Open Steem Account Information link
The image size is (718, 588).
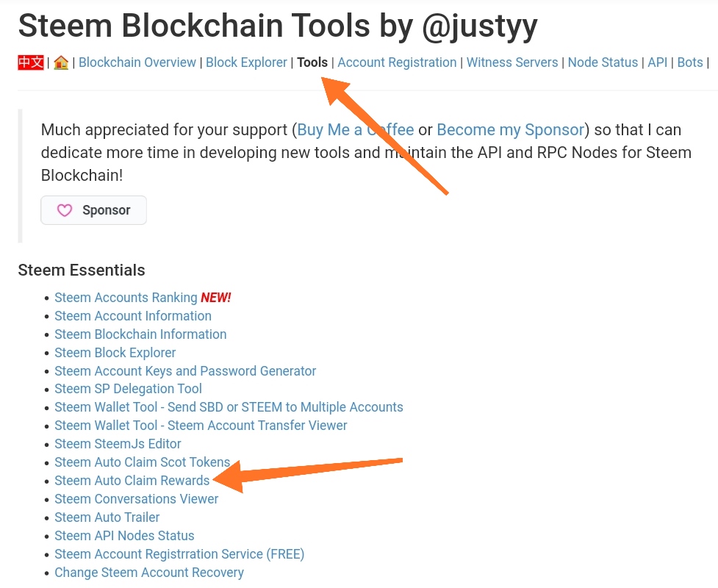coord(133,316)
